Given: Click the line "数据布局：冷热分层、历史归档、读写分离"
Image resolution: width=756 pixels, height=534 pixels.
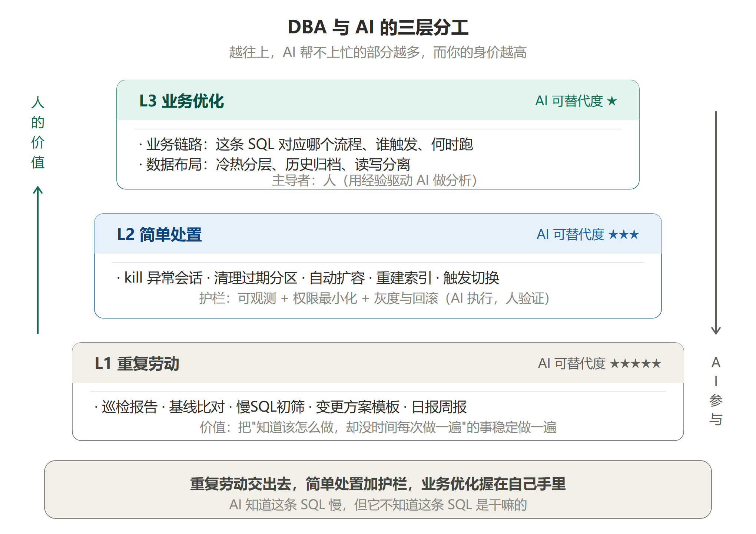Looking at the screenshot, I should [x=275, y=164].
